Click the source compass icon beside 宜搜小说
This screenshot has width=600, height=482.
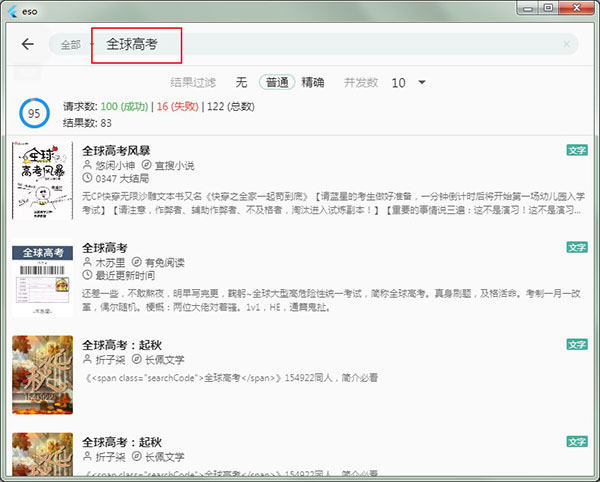(x=146, y=165)
